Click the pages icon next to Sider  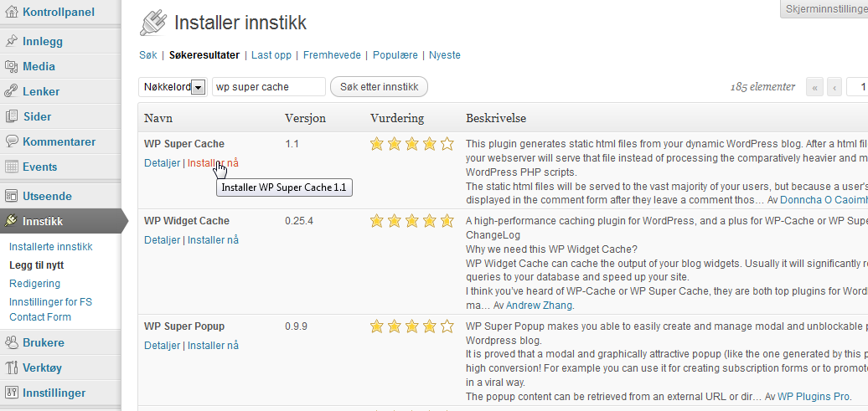coord(11,116)
